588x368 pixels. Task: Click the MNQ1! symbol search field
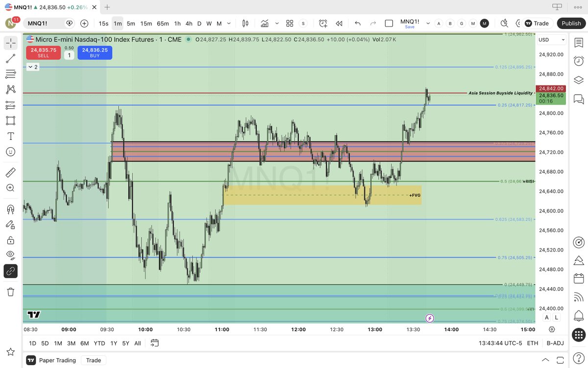click(49, 23)
